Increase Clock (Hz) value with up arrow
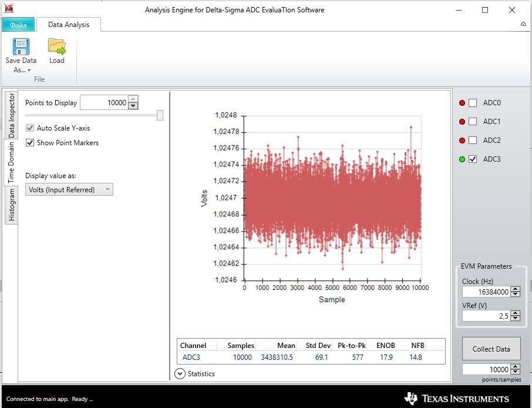Image resolution: width=532 pixels, height=408 pixels. tap(516, 289)
